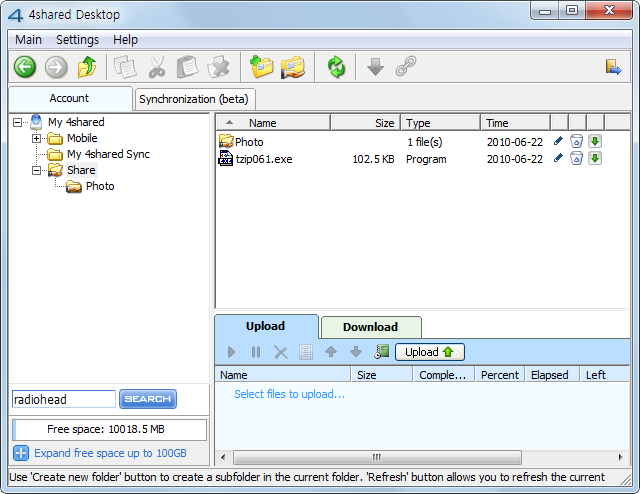The width and height of the screenshot is (640, 494).
Task: Click the play button in upload queue toolbar
Action: pyautogui.click(x=231, y=352)
